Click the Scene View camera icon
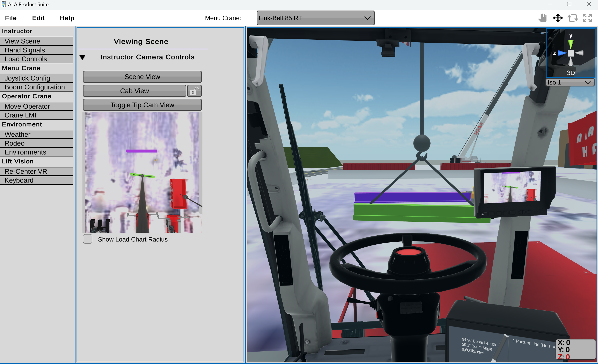 pos(142,77)
